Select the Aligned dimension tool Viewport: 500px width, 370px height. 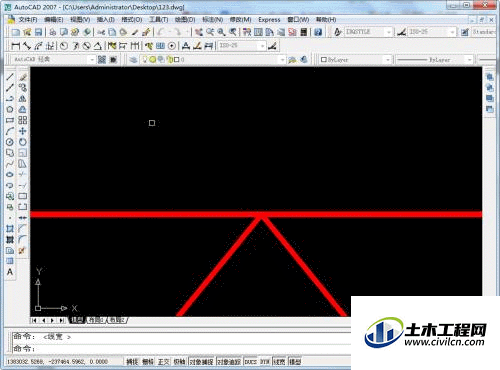[27, 46]
